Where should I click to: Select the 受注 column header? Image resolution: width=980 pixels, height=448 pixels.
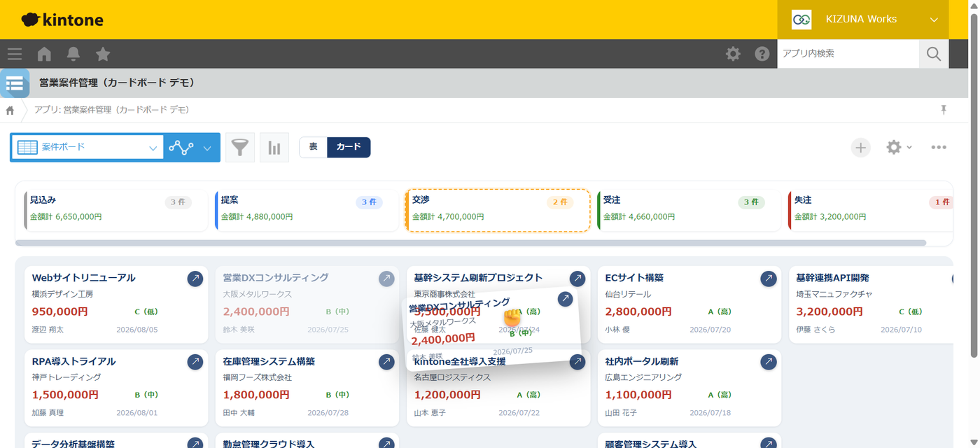[x=689, y=209]
